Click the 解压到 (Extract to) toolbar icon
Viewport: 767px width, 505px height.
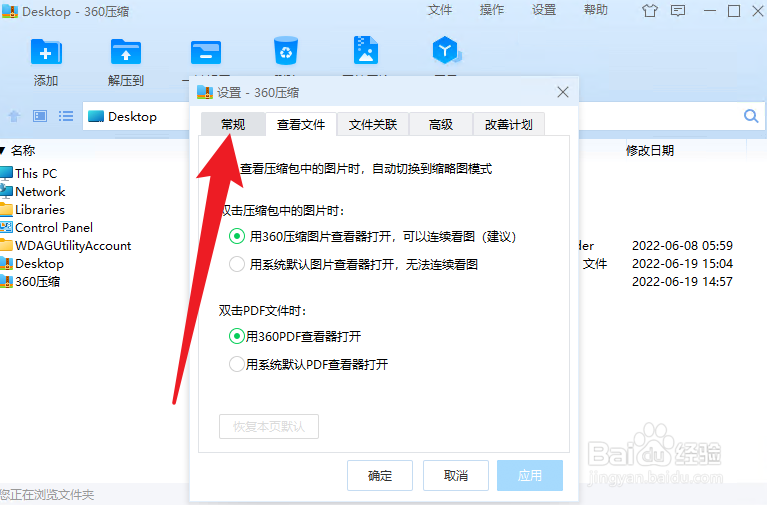(126, 52)
